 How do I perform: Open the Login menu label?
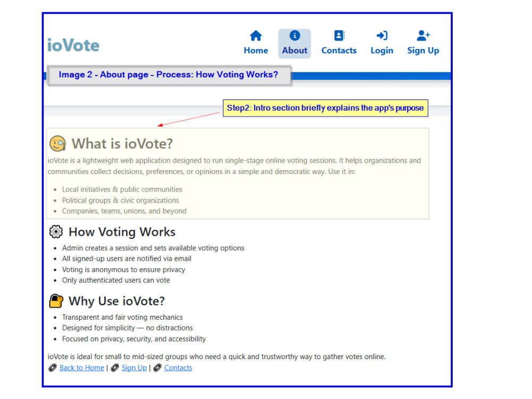point(382,51)
